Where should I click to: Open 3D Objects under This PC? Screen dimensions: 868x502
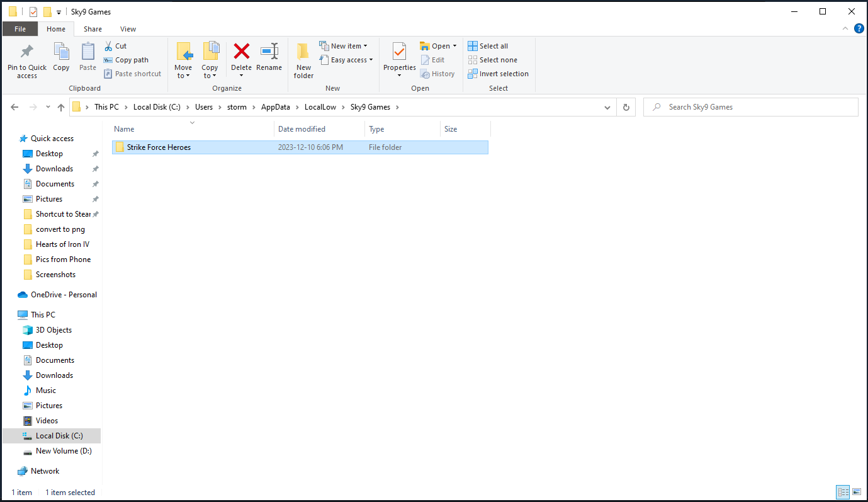[54, 330]
